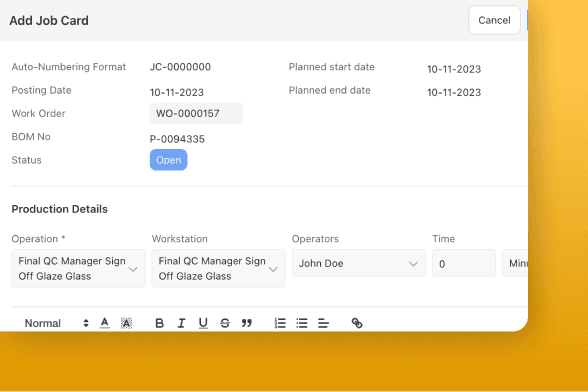
Task: Click the Auto-Numbering Format label
Action: (69, 67)
